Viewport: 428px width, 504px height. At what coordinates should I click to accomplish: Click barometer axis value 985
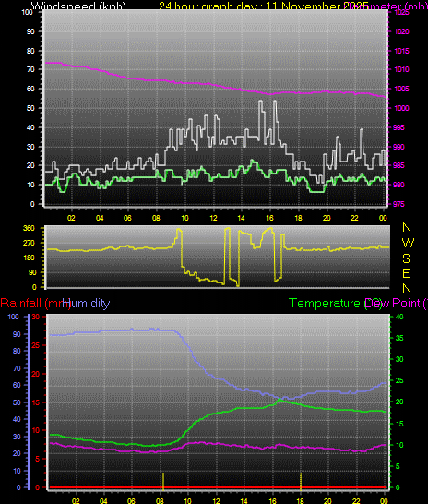click(399, 165)
